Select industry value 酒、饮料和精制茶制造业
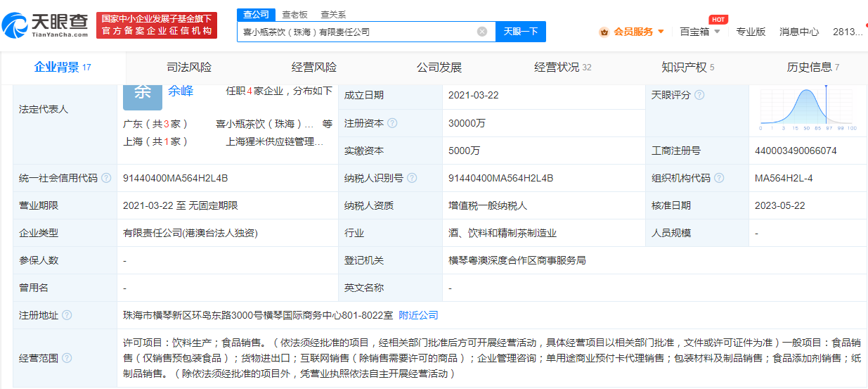Viewport: 868px width, 389px height. tap(503, 233)
